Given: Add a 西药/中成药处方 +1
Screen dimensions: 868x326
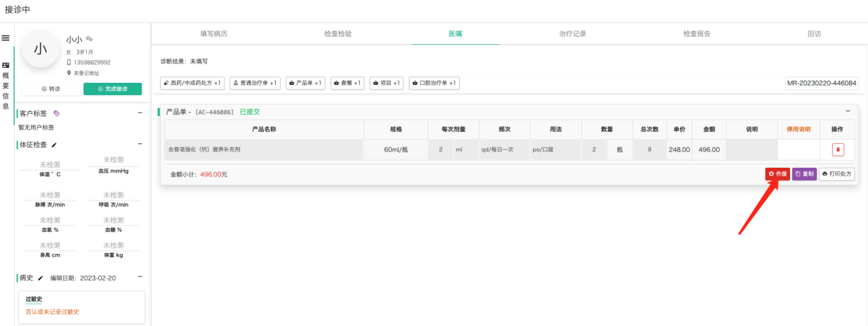Looking at the screenshot, I should coord(193,83).
